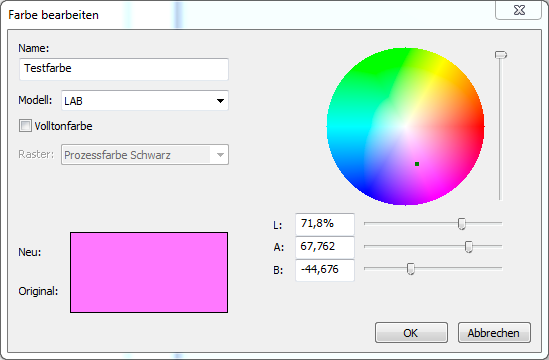The height and width of the screenshot is (360, 549).
Task: Click the green marker in the color wheel
Action: pos(417,164)
